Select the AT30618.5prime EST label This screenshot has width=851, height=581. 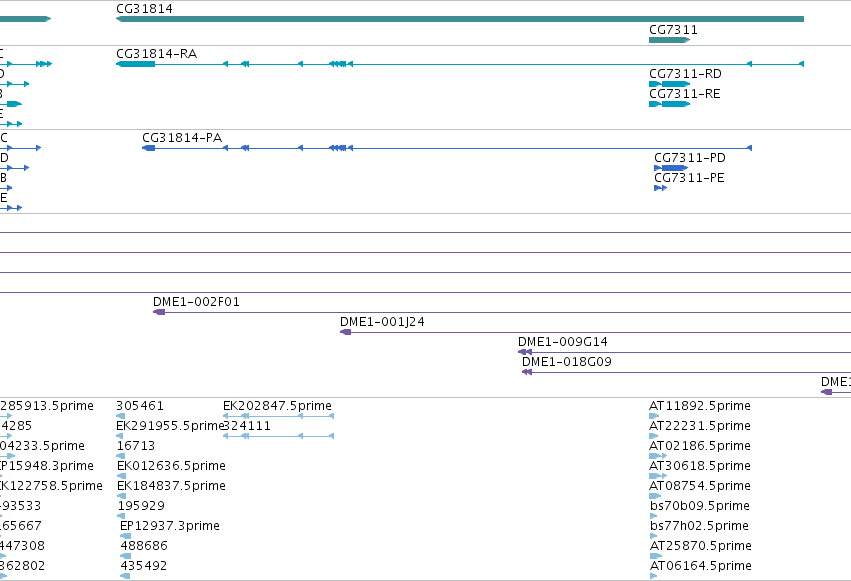click(x=700, y=466)
